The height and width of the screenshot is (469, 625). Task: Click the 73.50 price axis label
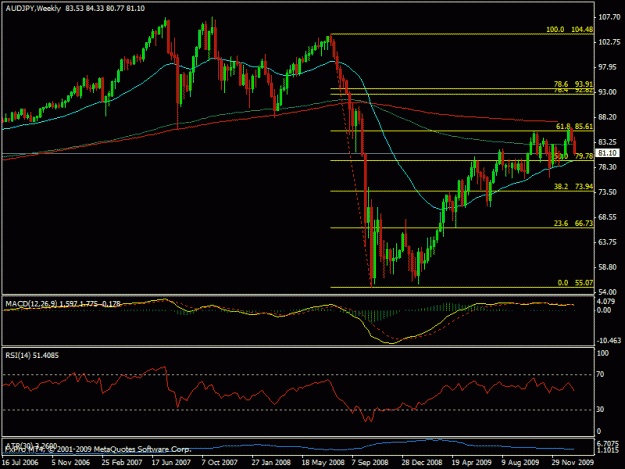point(609,192)
